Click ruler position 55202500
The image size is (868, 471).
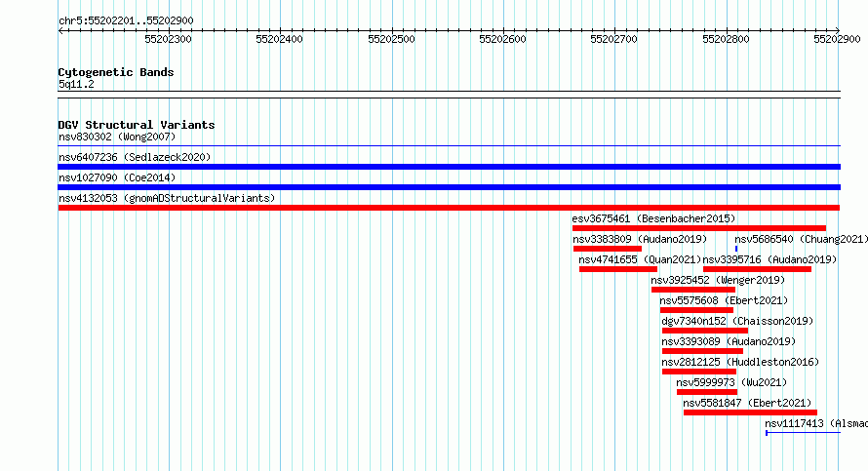coord(391,39)
